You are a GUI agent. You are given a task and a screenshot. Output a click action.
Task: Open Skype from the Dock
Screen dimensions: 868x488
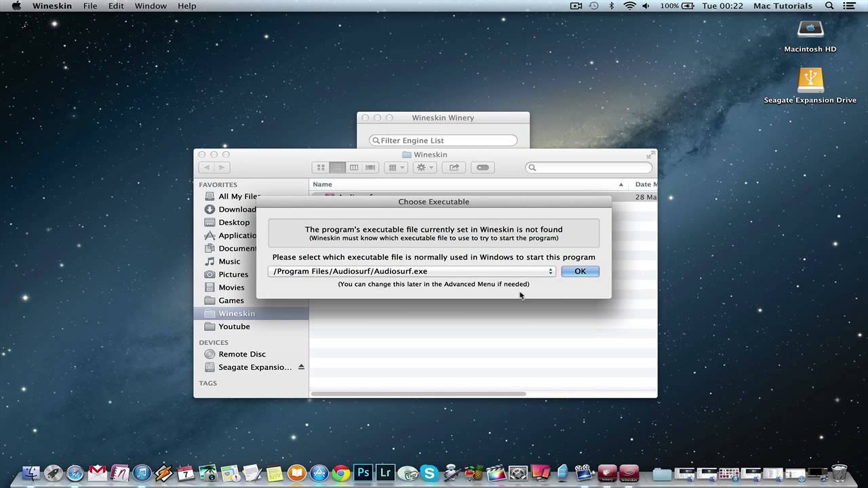pyautogui.click(x=429, y=472)
